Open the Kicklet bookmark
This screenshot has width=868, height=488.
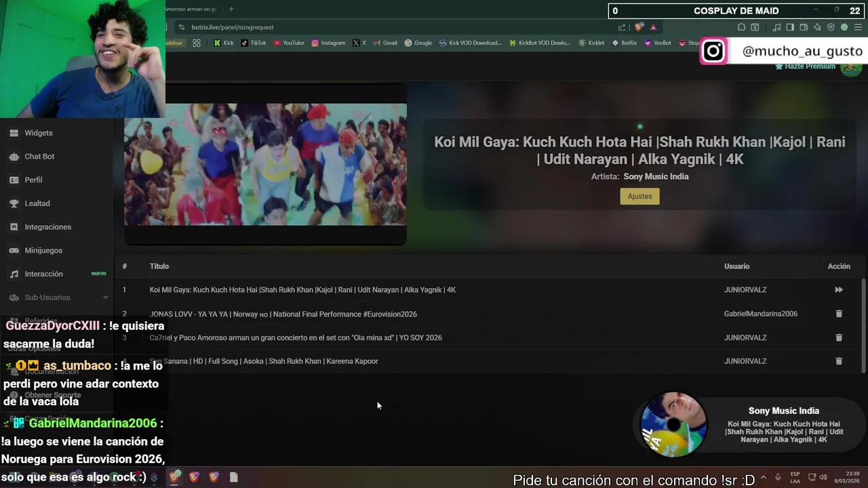pyautogui.click(x=591, y=43)
